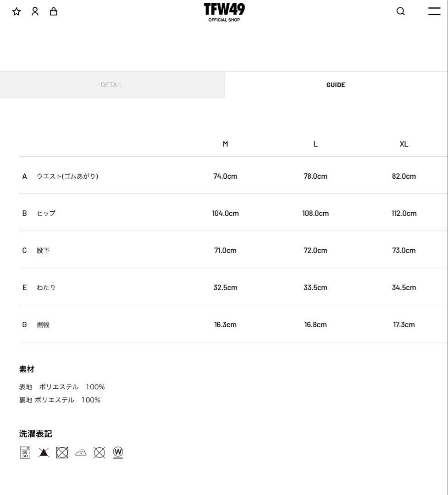Open the account profile icon
Screen dimensions: 448x495
pos(35,11)
